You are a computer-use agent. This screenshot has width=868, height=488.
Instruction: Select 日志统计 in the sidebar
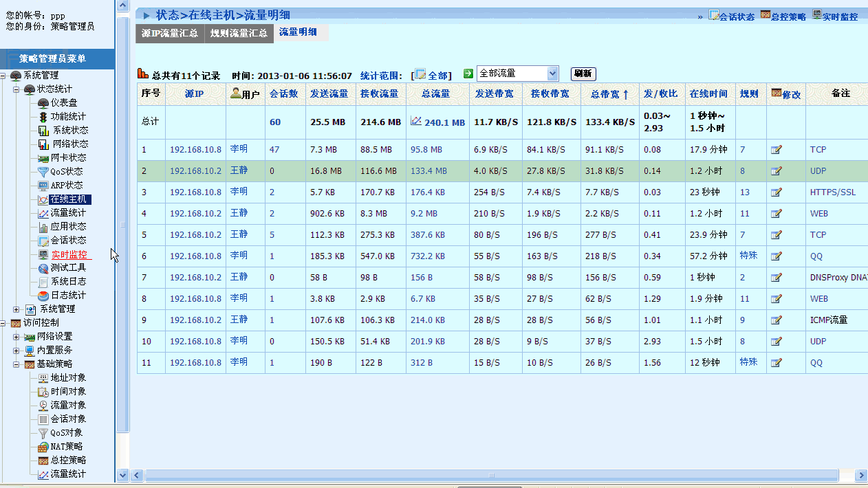point(68,295)
